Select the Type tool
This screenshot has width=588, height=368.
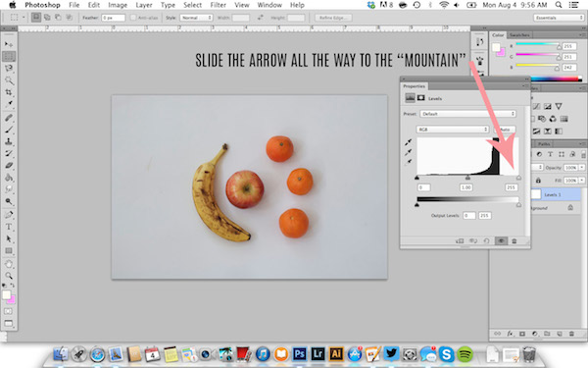point(9,227)
